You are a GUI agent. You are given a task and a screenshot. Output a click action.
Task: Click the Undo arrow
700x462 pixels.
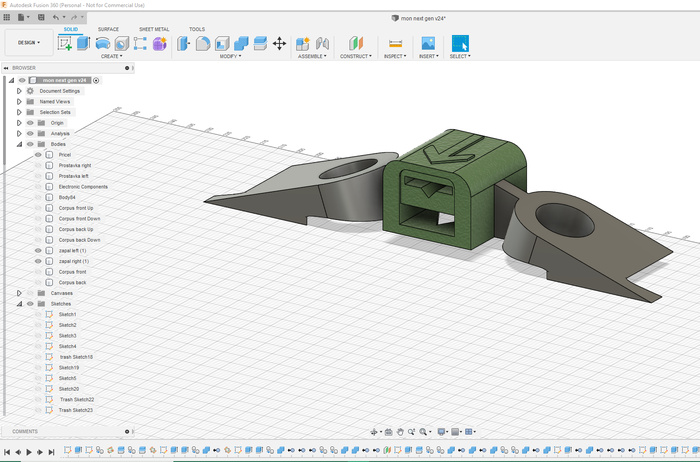[x=55, y=17]
